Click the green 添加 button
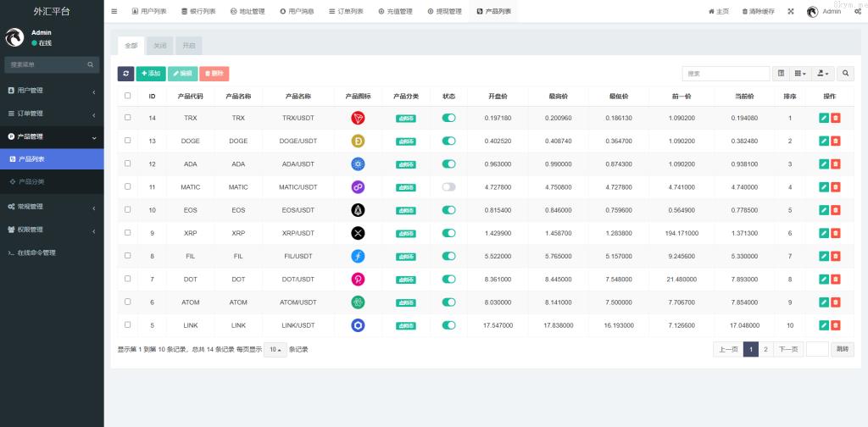 [x=150, y=74]
